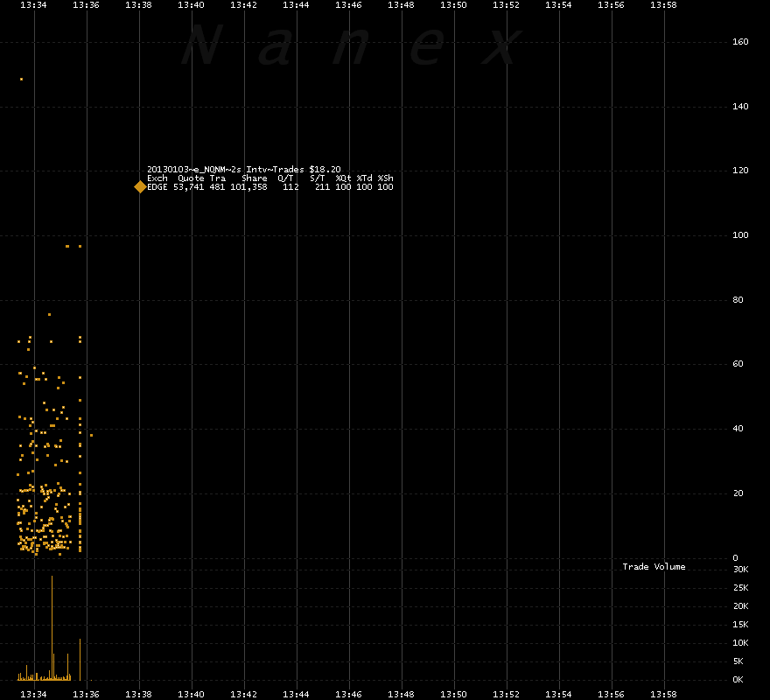The height and width of the screenshot is (700, 770).
Task: Click the orange diamond EDGE legend marker
Action: 140,187
